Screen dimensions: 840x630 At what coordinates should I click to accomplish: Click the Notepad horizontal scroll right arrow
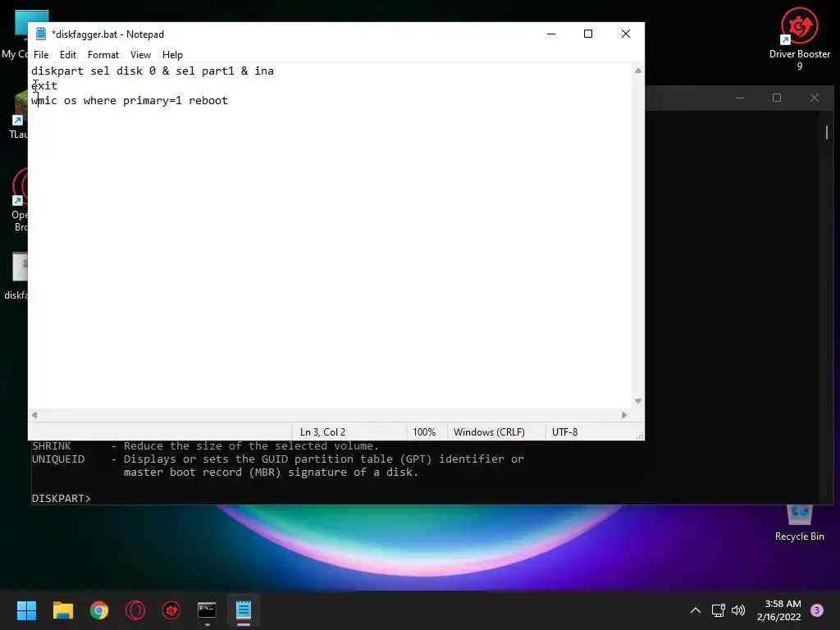(x=624, y=415)
